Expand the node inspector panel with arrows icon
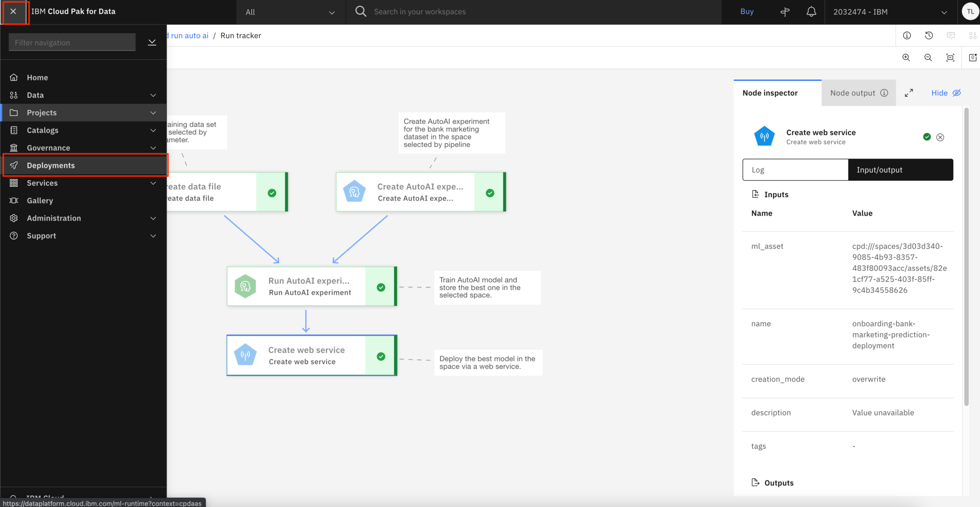Viewport: 980px width, 507px height. (x=909, y=93)
